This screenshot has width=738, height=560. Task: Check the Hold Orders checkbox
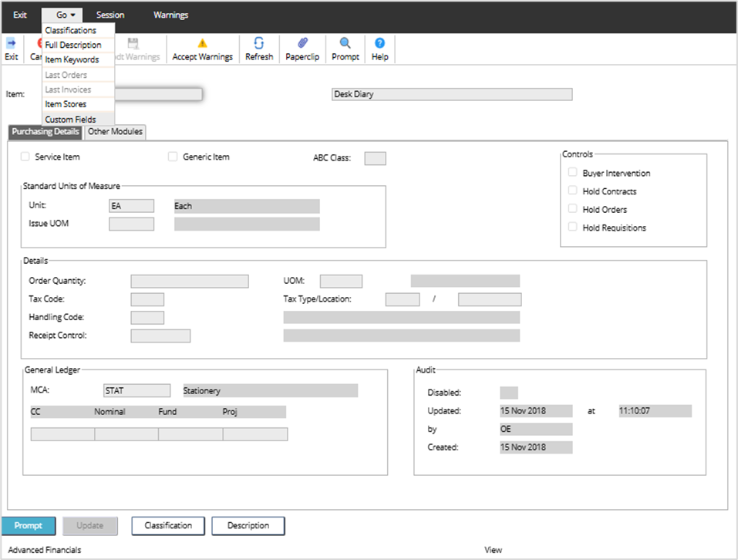pyautogui.click(x=572, y=209)
